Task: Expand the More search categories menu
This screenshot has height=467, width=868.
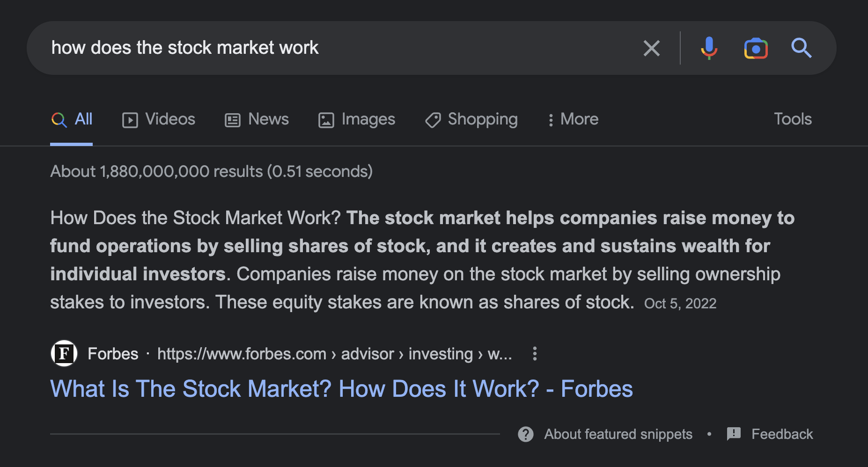Action: 572,120
